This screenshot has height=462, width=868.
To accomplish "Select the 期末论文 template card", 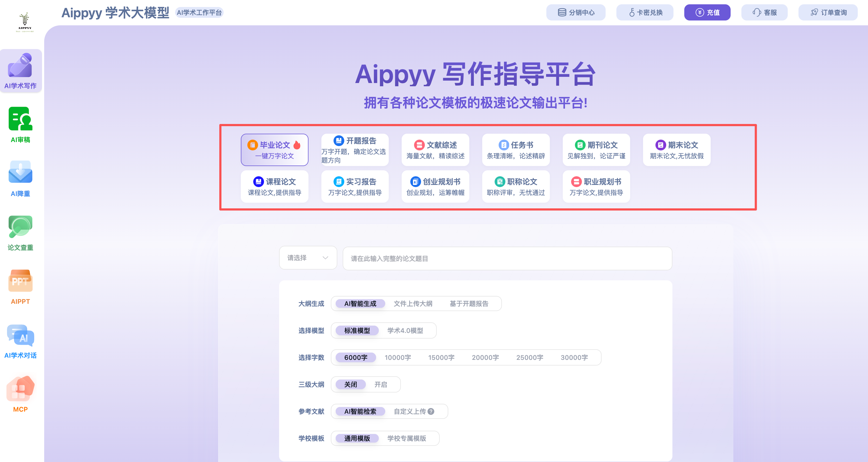I will tap(676, 149).
